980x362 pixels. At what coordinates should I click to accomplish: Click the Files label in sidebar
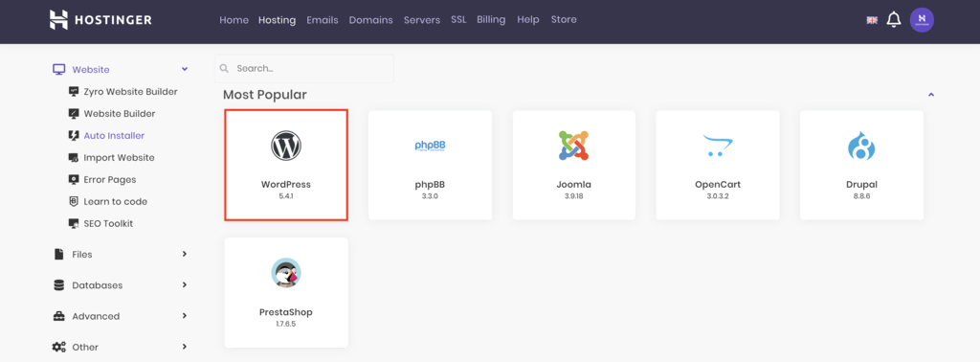pos(82,255)
